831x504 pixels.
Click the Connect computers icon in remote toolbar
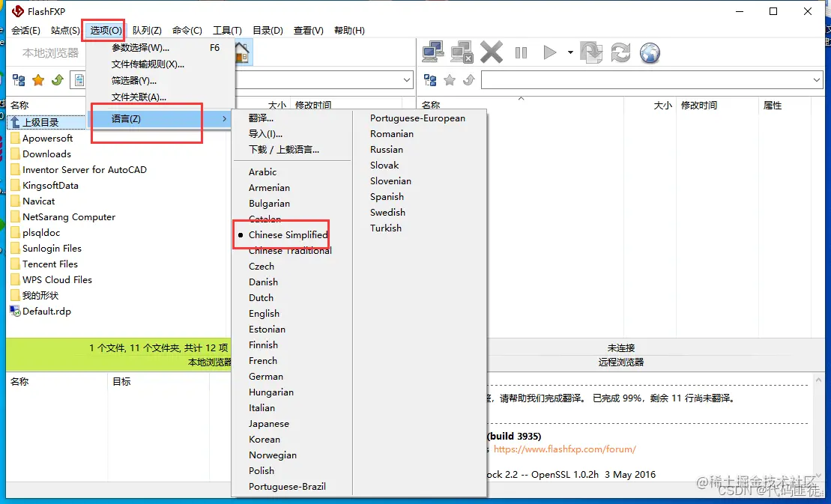(433, 52)
